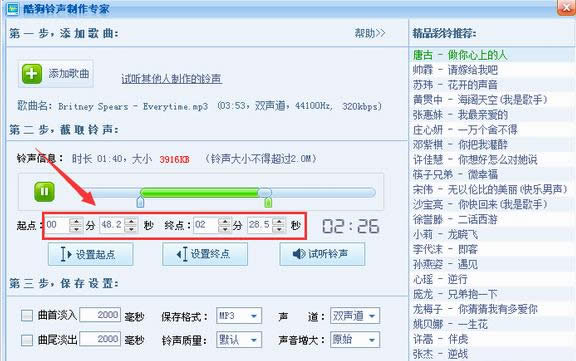The width and height of the screenshot is (576, 361).
Task: Pause playback with the green pause button
Action: (x=44, y=192)
